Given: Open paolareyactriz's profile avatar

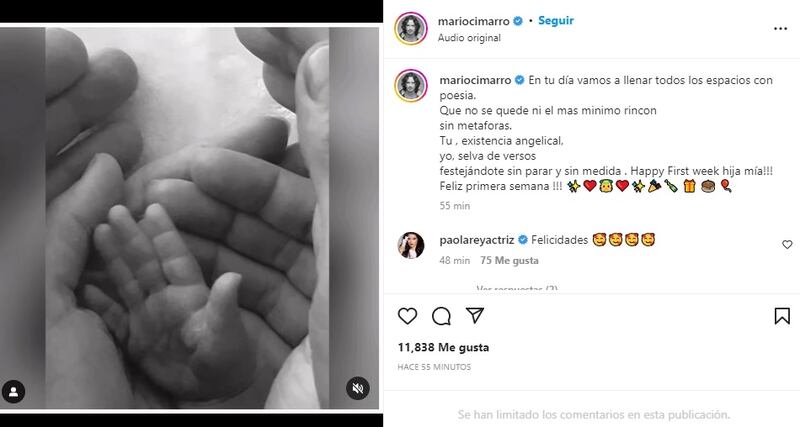Looking at the screenshot, I should coord(410,245).
